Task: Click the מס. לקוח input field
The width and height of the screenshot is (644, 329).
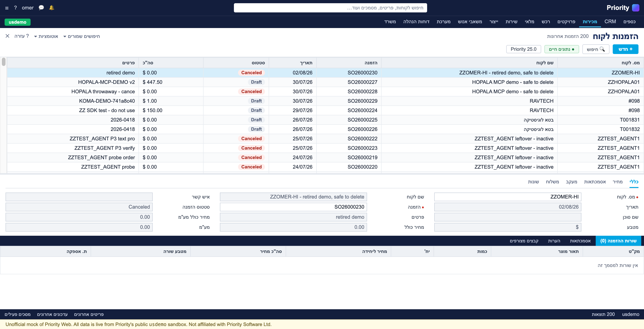Action: coord(508,197)
